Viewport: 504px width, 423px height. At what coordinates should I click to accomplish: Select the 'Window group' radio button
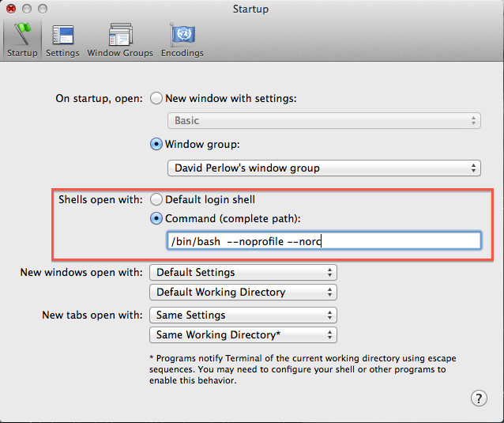[156, 145]
